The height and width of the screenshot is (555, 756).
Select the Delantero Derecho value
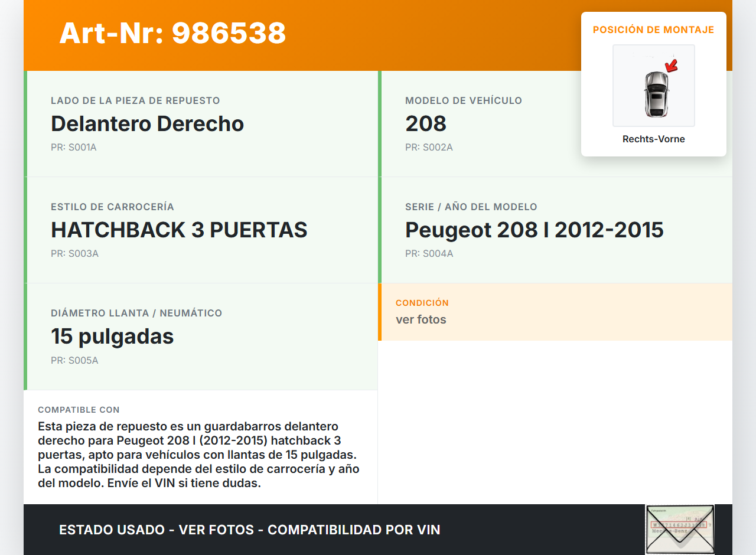[x=147, y=124]
